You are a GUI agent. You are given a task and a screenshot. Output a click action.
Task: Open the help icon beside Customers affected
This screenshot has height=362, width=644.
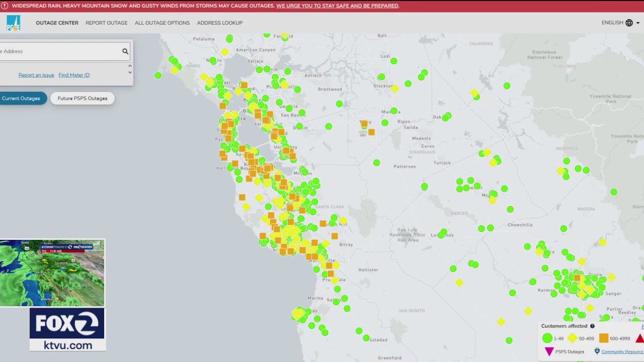tap(592, 326)
